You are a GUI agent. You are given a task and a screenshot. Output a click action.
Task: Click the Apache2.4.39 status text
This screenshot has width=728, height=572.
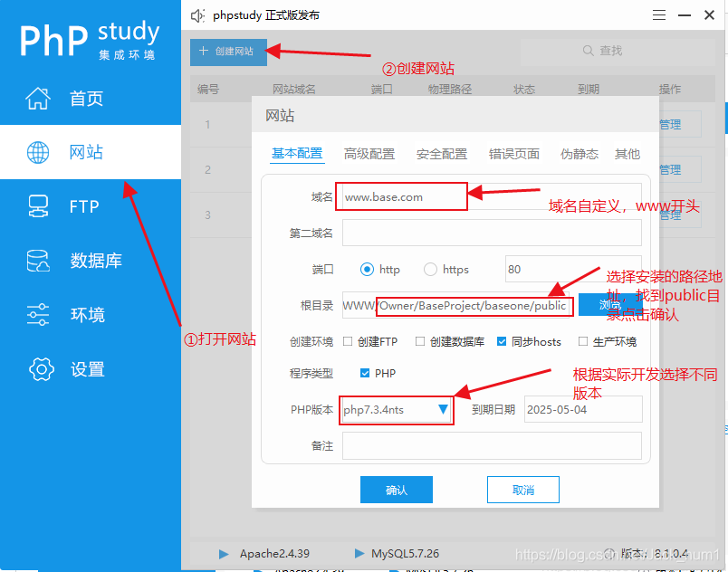[274, 553]
